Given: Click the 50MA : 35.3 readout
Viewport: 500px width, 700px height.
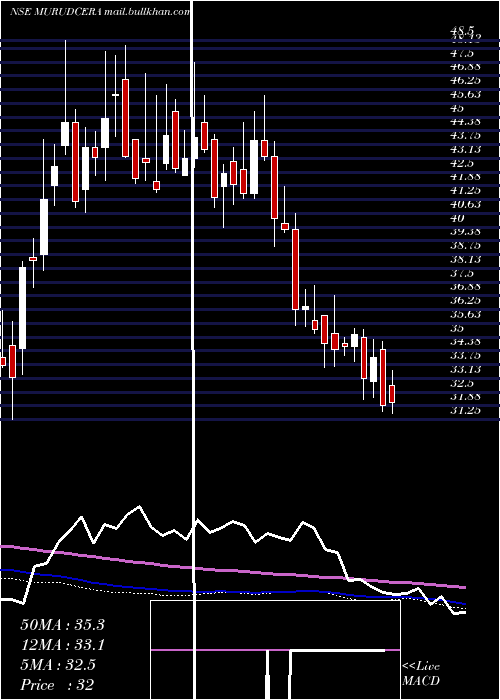Looking at the screenshot, I should (x=63, y=625).
